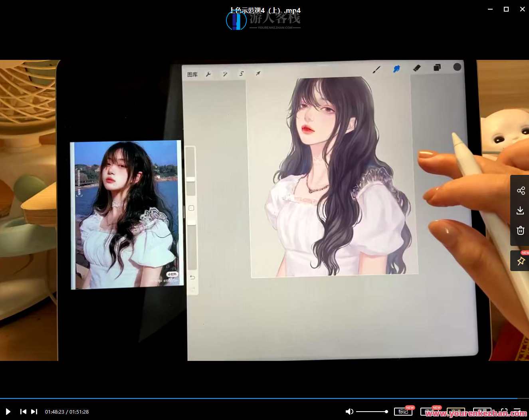
Task: Mute the video with speaker icon
Action: [x=349, y=412]
